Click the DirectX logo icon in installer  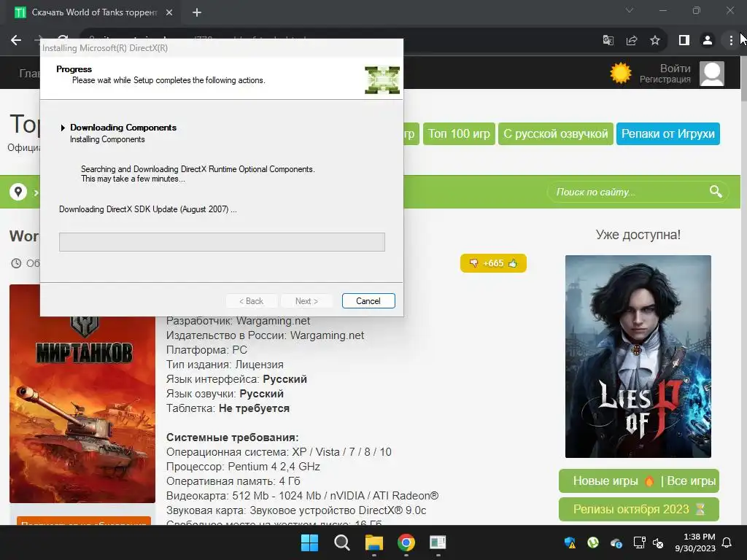tap(382, 80)
